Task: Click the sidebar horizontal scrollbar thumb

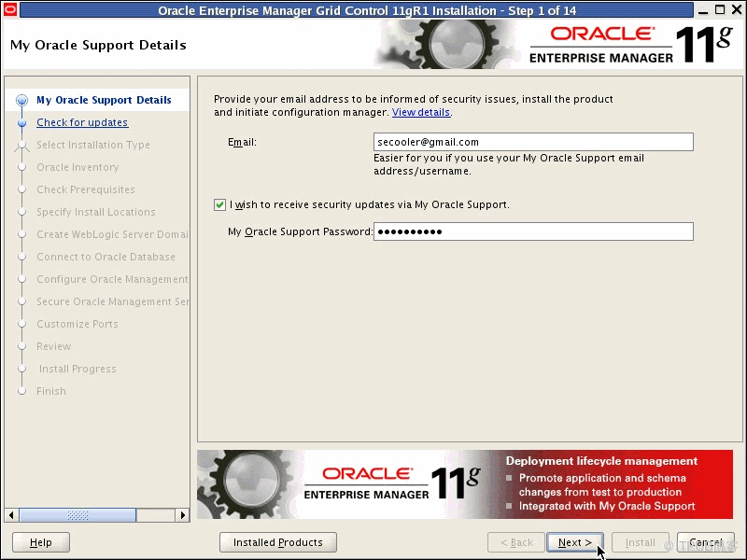Action: point(78,515)
